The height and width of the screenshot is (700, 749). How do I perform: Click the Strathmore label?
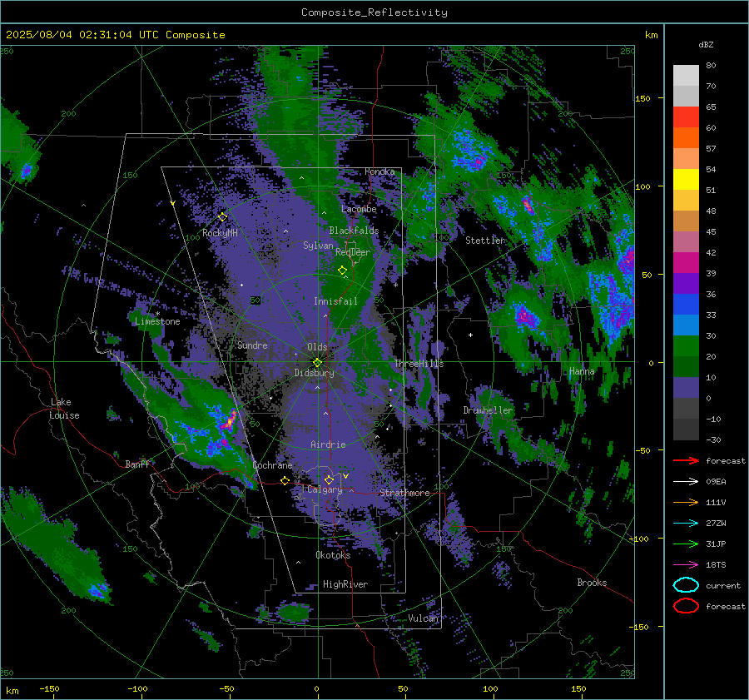pos(404,493)
